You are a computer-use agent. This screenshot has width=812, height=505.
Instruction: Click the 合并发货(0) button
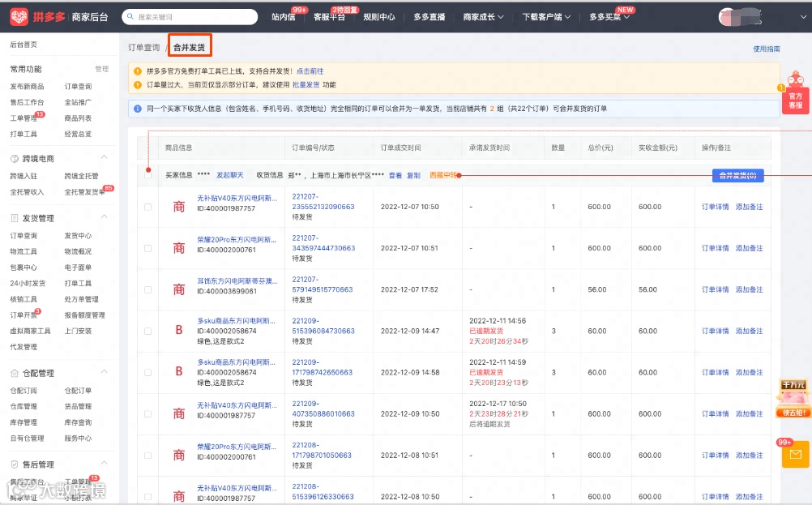click(x=738, y=176)
